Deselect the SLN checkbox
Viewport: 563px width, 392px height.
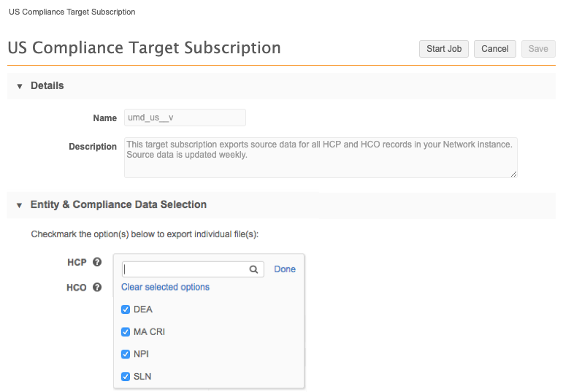click(126, 377)
